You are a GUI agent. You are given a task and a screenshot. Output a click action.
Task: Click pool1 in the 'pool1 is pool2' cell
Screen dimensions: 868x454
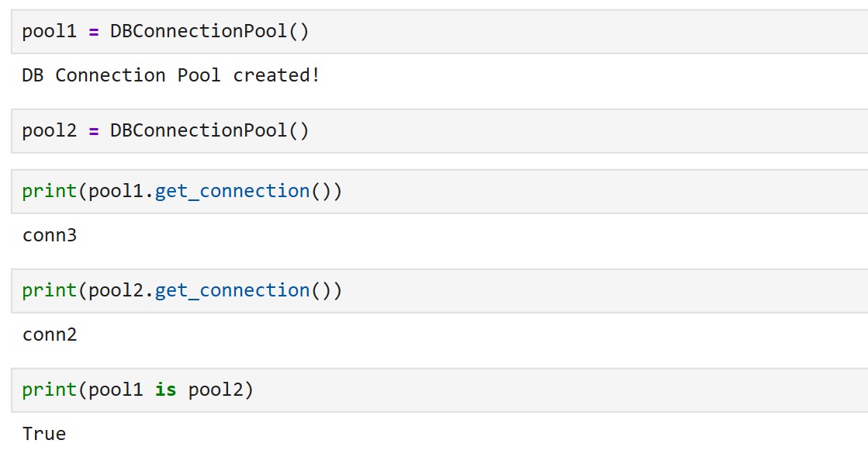pyautogui.click(x=116, y=390)
